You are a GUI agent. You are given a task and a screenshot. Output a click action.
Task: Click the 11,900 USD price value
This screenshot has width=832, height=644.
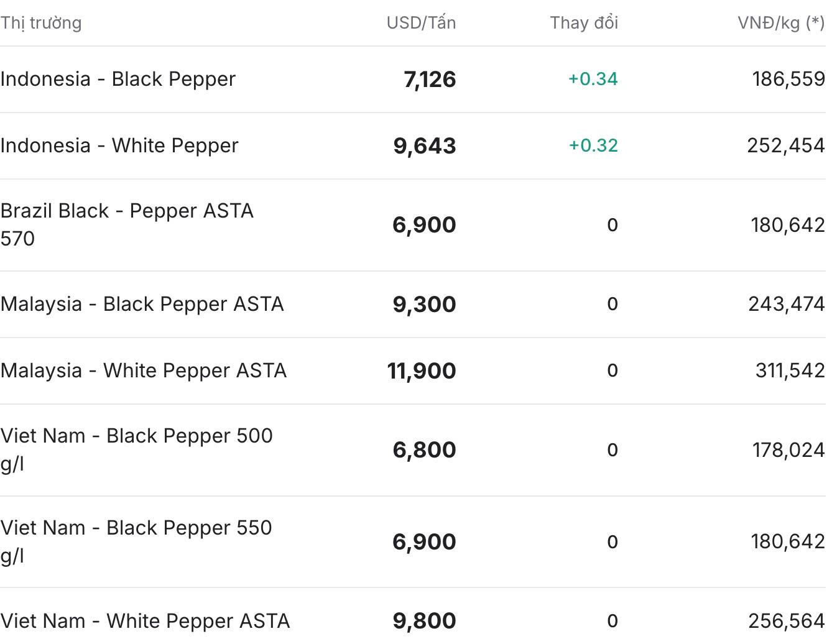(x=422, y=371)
